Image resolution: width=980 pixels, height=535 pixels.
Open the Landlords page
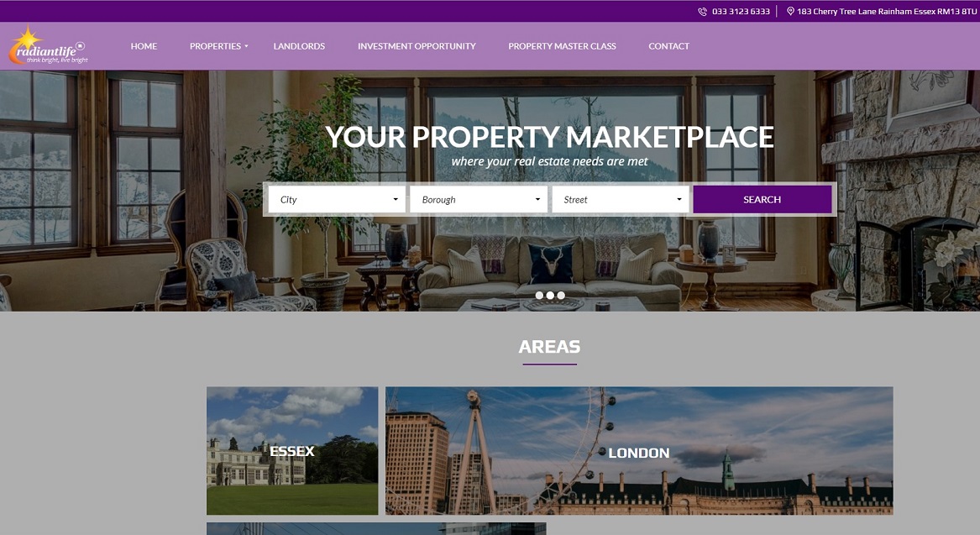coord(299,46)
